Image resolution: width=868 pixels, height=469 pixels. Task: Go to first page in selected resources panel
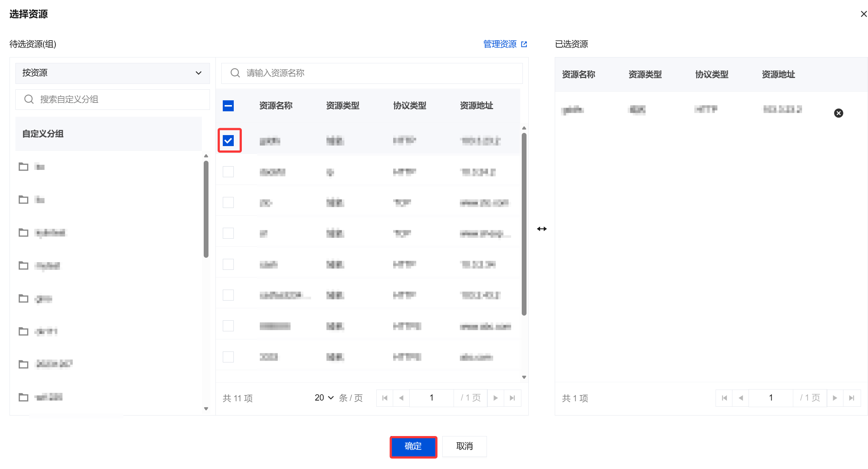coord(724,398)
